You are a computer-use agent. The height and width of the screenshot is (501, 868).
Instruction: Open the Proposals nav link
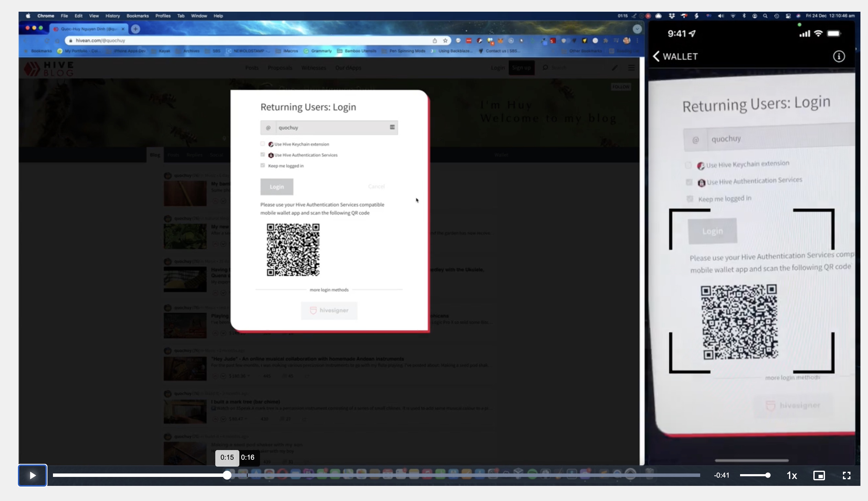[x=280, y=68]
